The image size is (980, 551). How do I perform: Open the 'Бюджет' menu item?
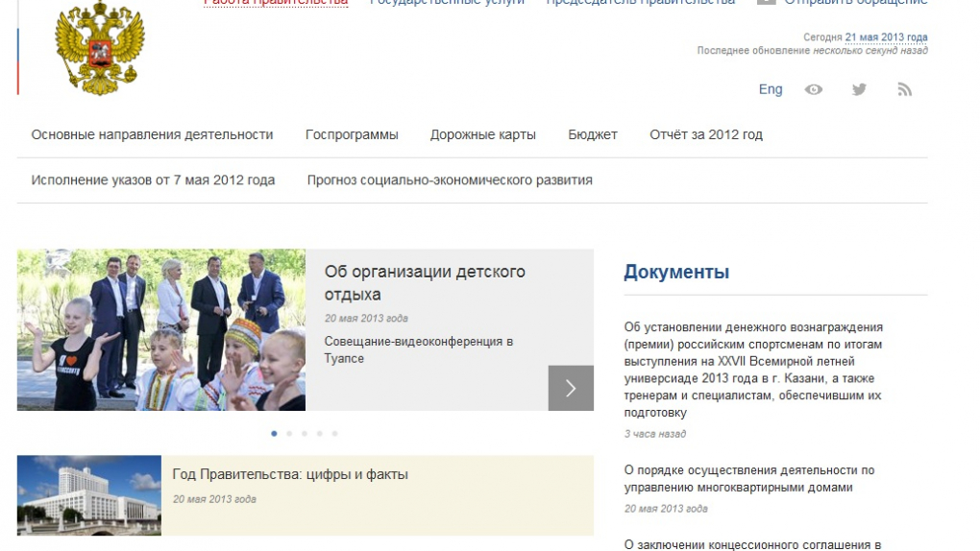click(x=593, y=135)
